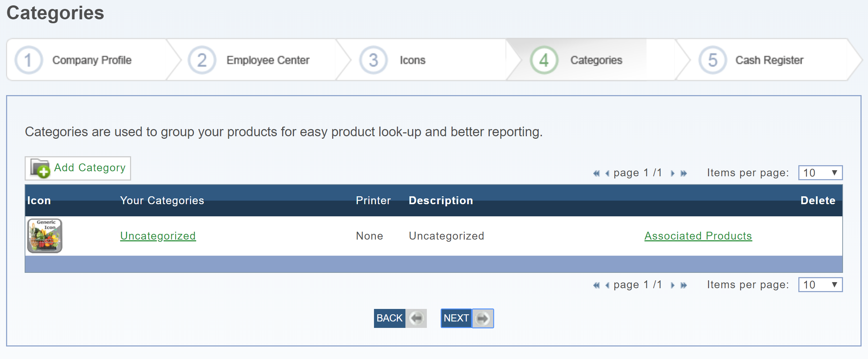Go to next page using top pager
The width and height of the screenshot is (868, 359).
673,173
